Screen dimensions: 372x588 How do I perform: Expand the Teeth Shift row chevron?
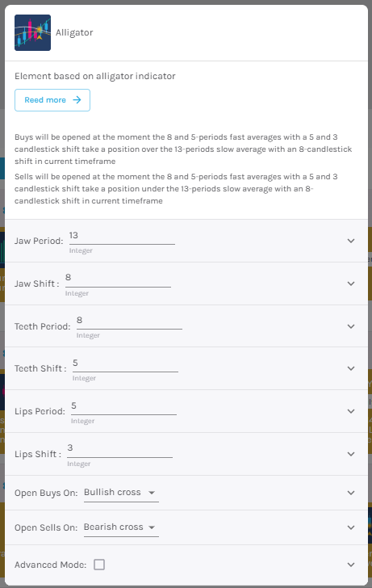(x=351, y=368)
